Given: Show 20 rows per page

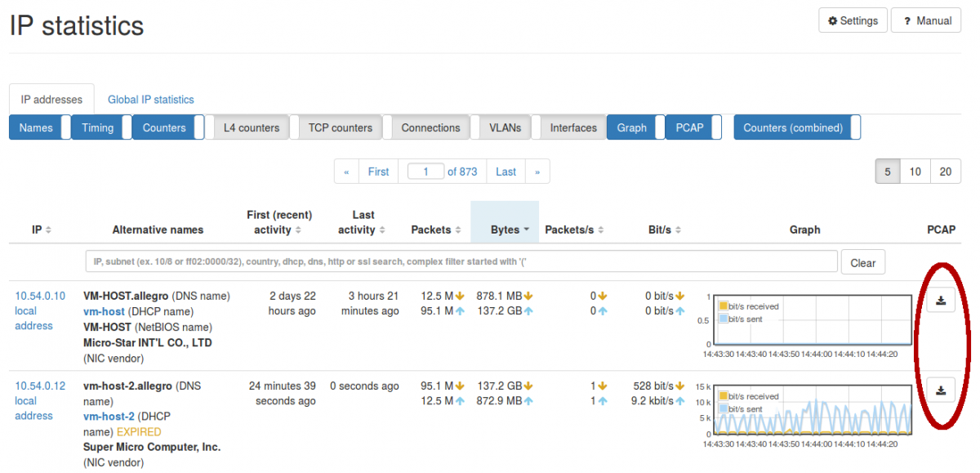Looking at the screenshot, I should (x=945, y=171).
